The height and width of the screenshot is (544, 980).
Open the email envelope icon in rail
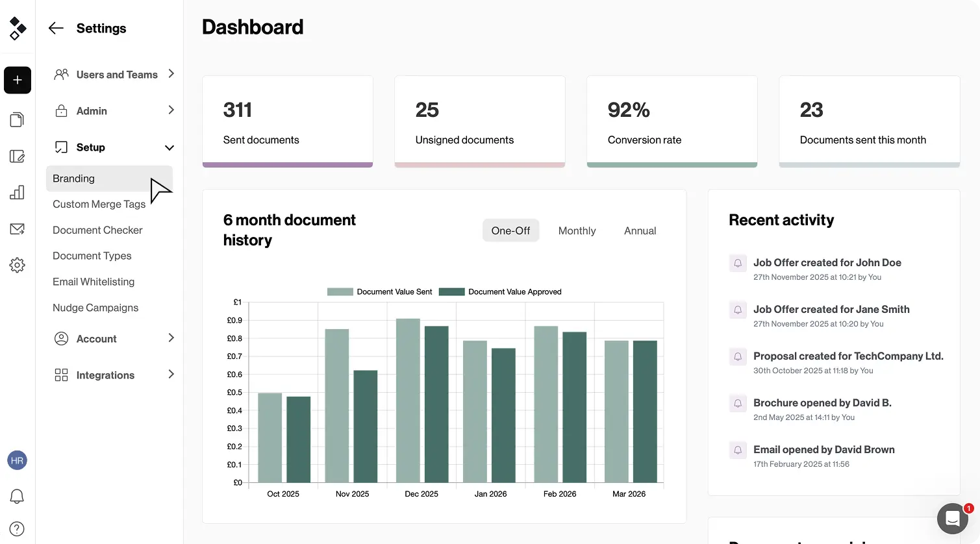[x=18, y=229]
